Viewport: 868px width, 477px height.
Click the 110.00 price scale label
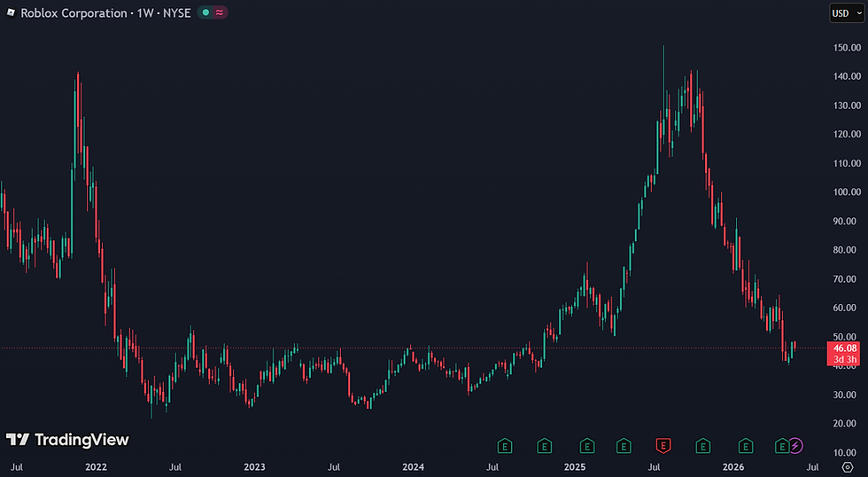click(847, 163)
